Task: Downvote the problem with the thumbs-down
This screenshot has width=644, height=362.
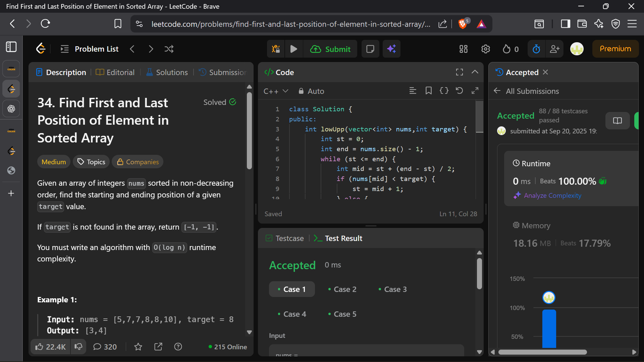Action: click(x=78, y=347)
